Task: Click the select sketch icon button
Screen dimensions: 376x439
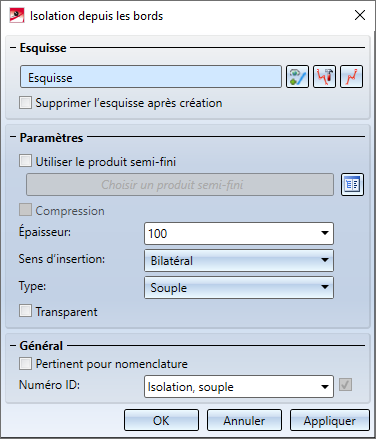Action: [x=297, y=77]
